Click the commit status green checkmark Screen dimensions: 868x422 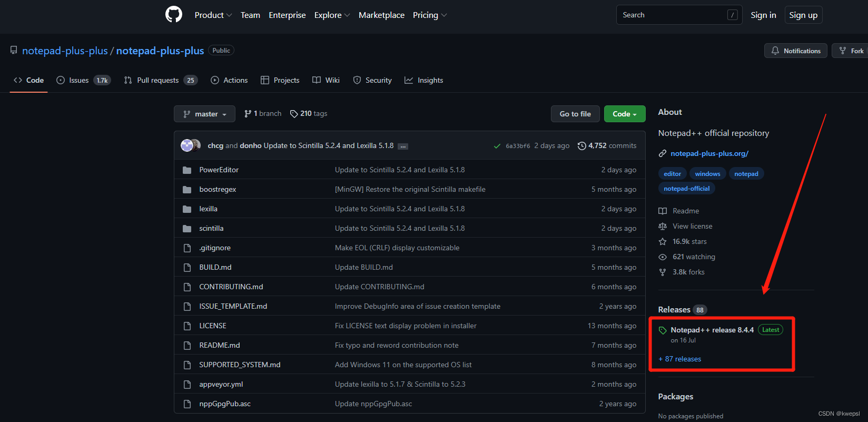coord(497,146)
